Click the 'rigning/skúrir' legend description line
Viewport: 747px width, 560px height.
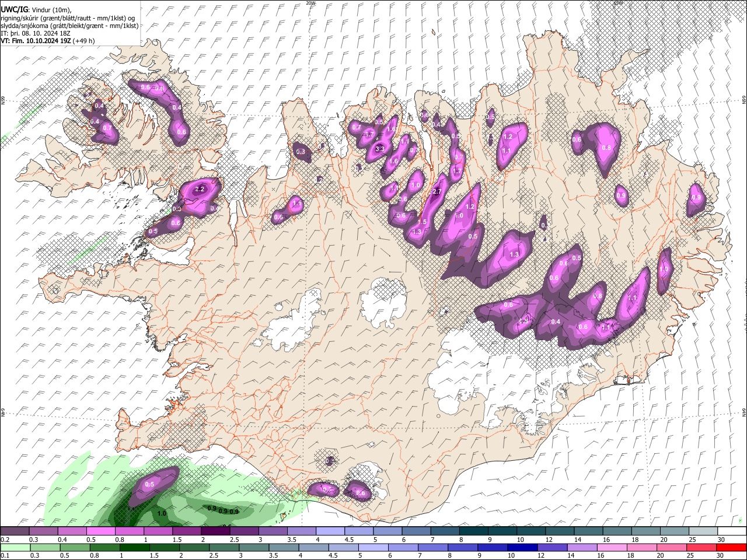coord(68,18)
